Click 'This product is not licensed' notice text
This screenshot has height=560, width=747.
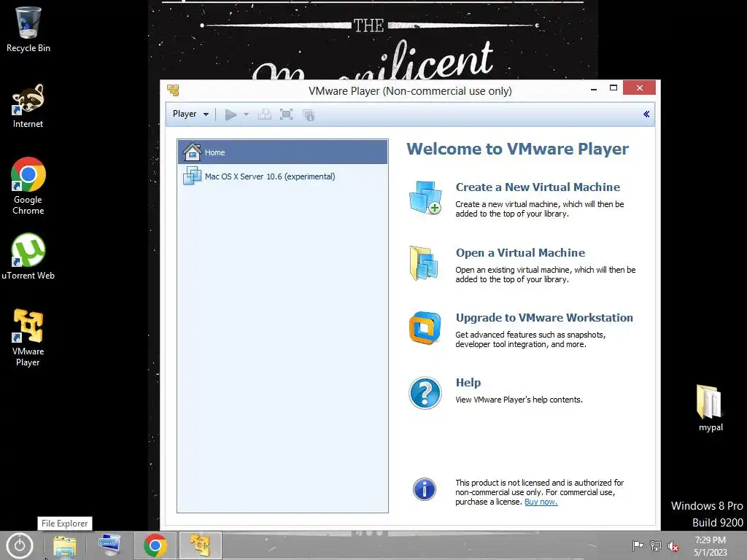pyautogui.click(x=539, y=492)
